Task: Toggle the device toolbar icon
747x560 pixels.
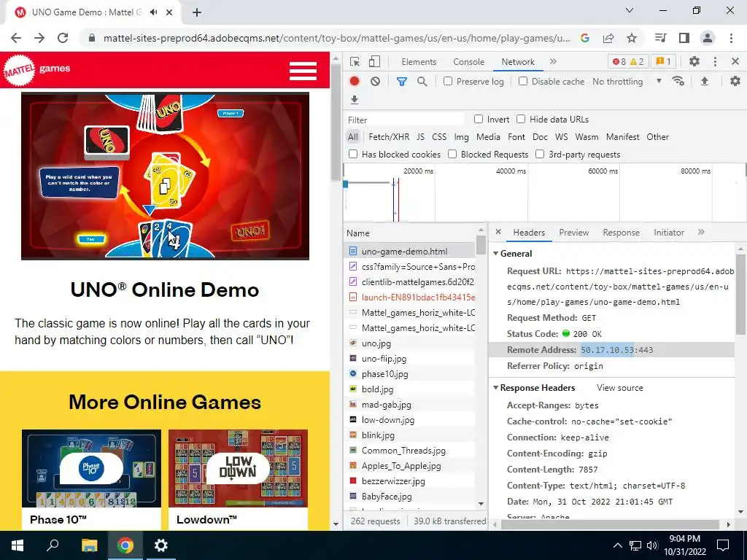Action: point(374,61)
